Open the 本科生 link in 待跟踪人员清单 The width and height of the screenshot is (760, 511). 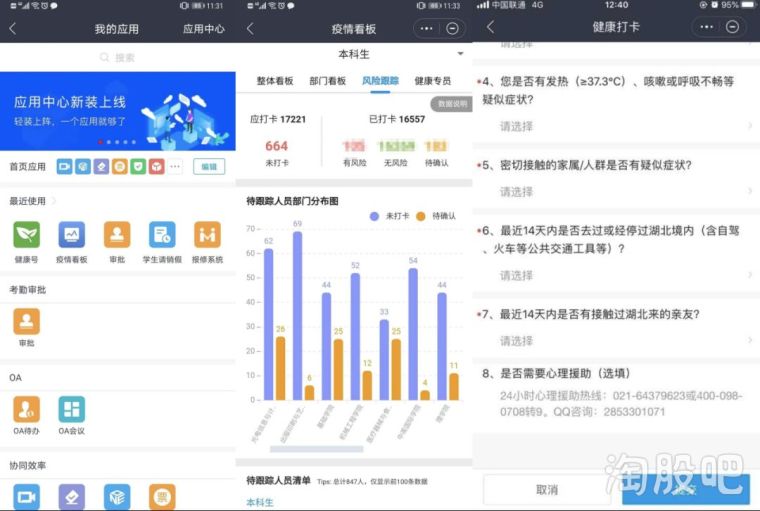tap(260, 502)
